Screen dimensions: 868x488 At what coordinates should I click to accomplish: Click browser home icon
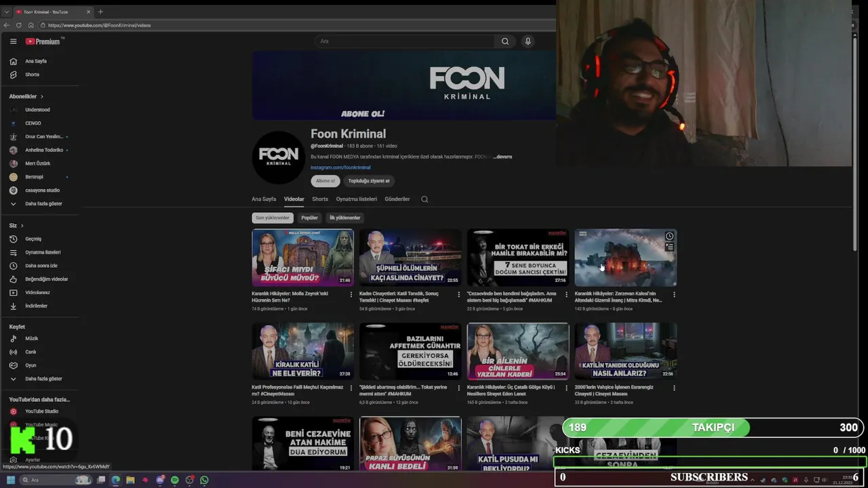[x=31, y=25]
